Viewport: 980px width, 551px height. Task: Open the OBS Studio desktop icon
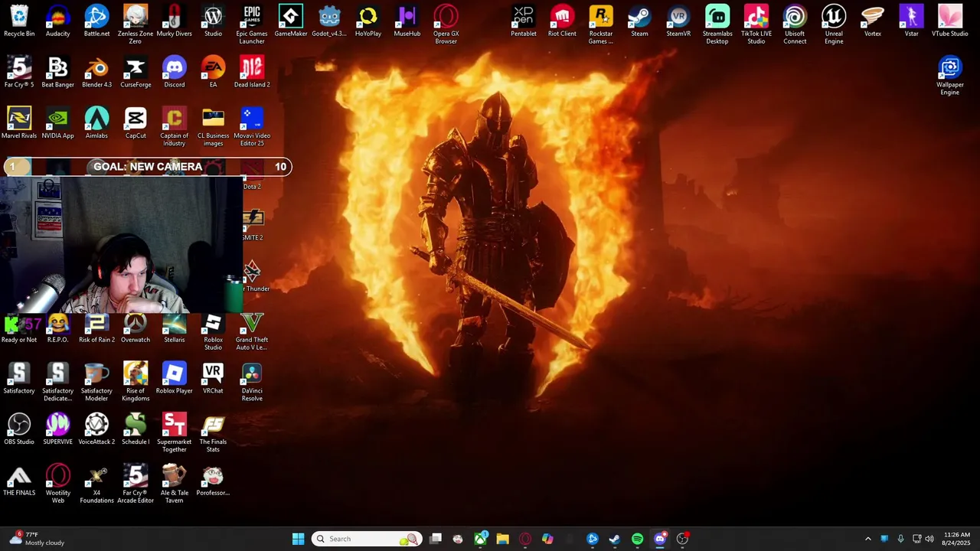click(x=19, y=429)
